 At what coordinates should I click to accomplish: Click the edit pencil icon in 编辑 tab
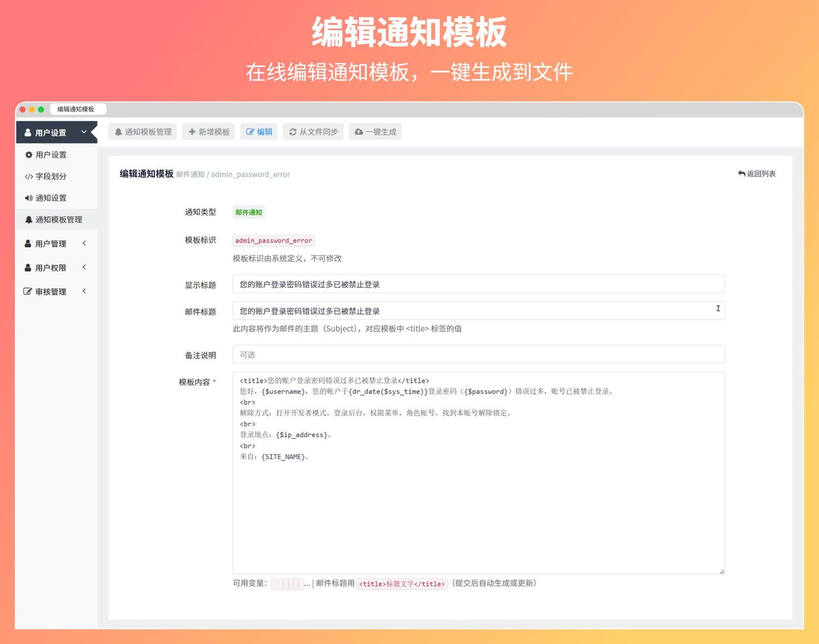point(250,132)
